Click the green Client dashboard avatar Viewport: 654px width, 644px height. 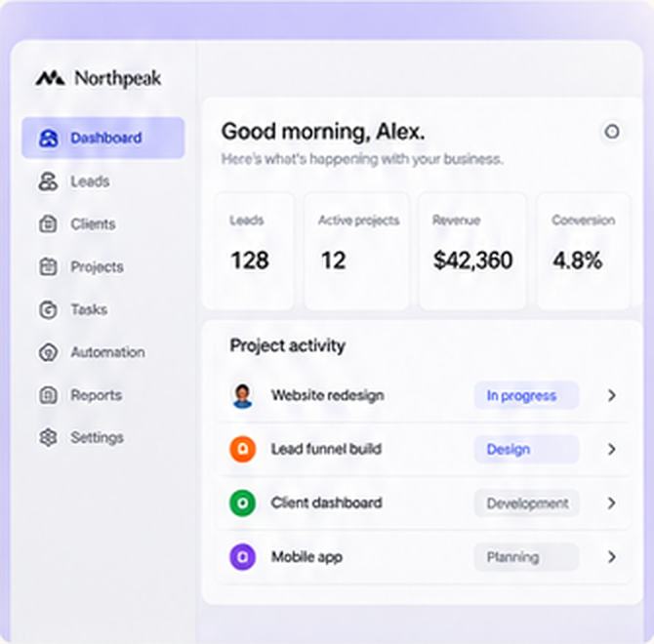(x=242, y=503)
